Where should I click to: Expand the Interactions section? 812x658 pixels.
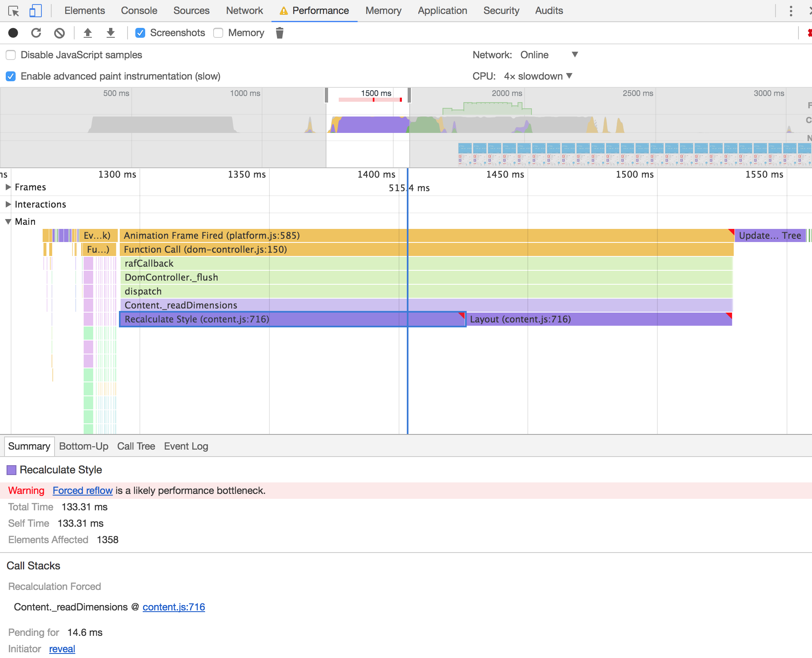[x=8, y=204]
